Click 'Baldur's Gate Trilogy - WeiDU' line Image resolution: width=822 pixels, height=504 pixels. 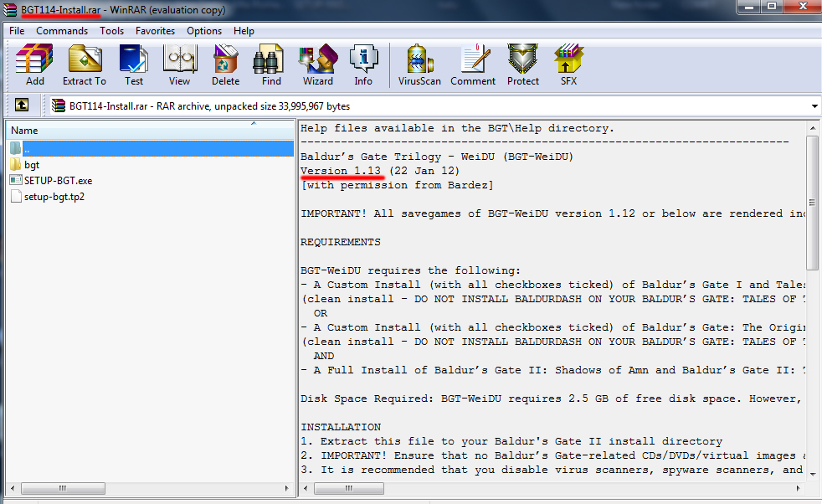[437, 157]
